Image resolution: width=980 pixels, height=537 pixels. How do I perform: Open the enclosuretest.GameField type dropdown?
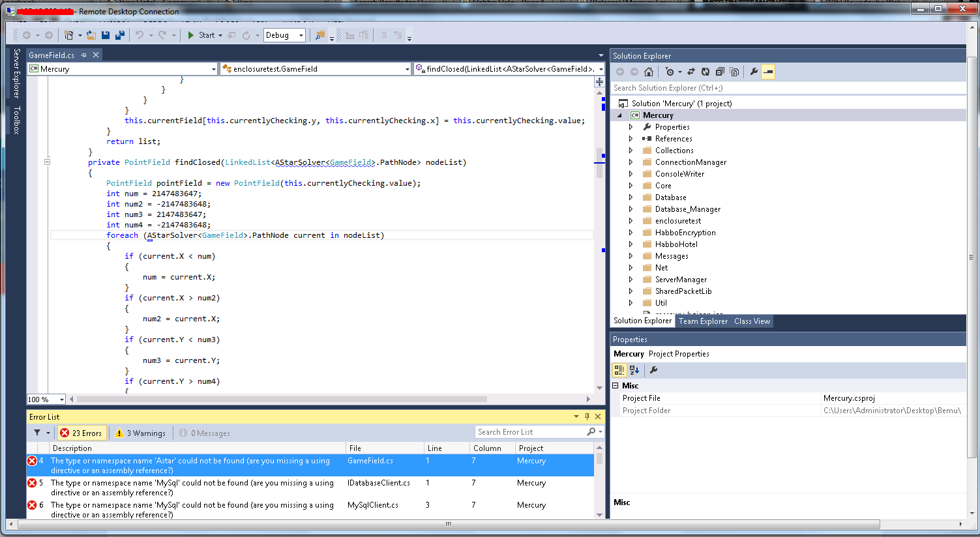(407, 69)
